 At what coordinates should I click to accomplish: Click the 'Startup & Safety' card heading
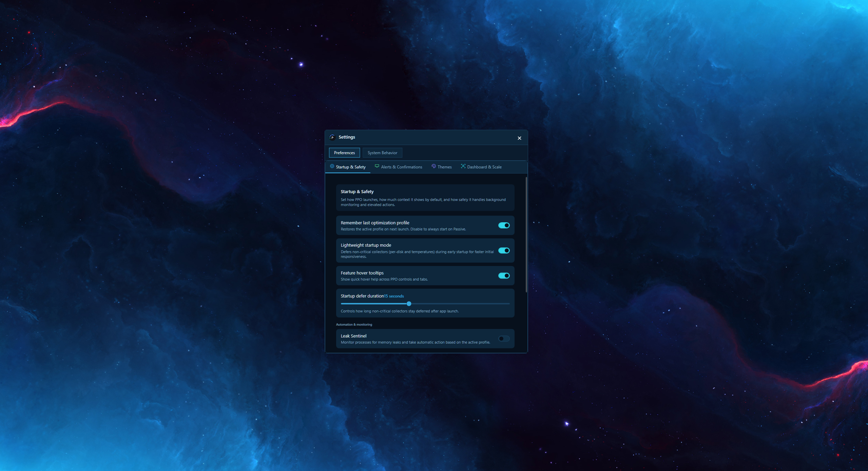(x=357, y=192)
